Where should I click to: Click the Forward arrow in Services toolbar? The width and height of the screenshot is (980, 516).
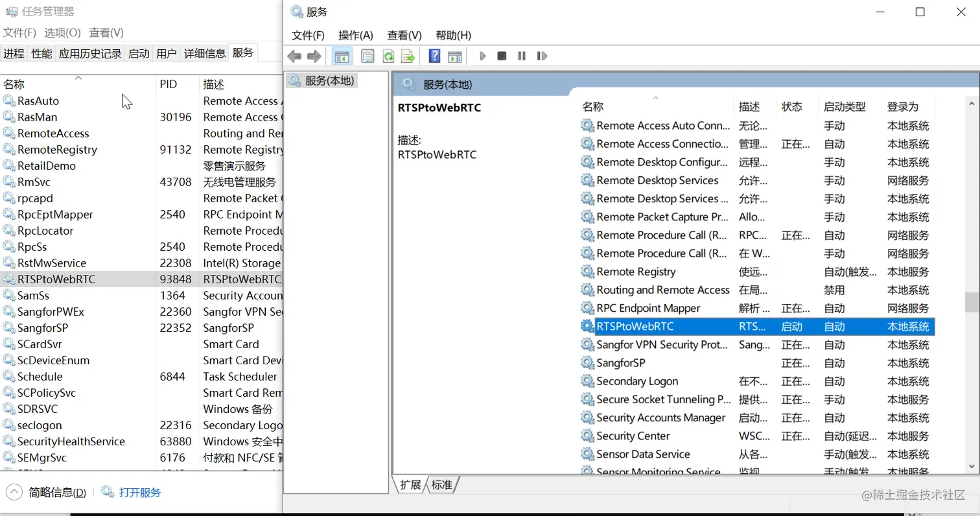click(314, 56)
